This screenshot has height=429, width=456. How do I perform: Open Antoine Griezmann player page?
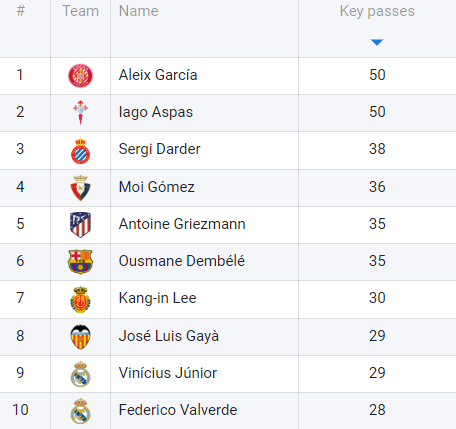pos(182,224)
